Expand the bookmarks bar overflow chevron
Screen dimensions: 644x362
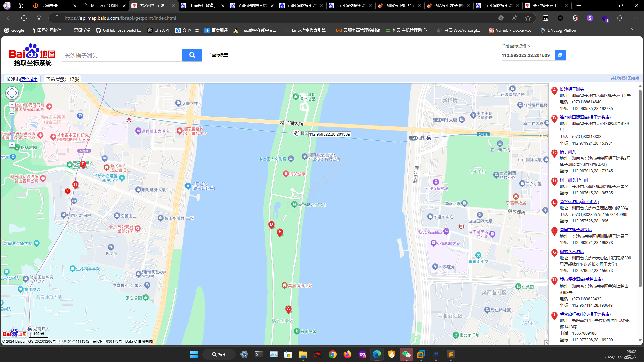pos(632,30)
